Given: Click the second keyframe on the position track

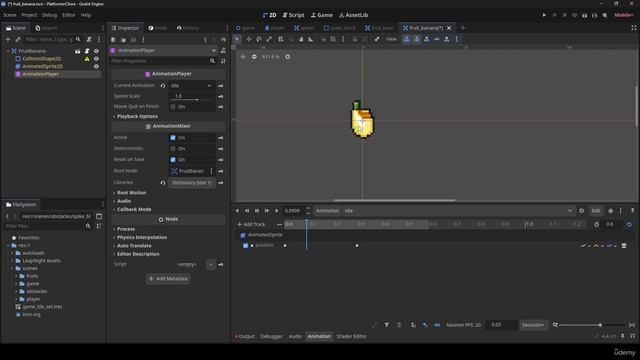Looking at the screenshot, I should click(x=357, y=246).
